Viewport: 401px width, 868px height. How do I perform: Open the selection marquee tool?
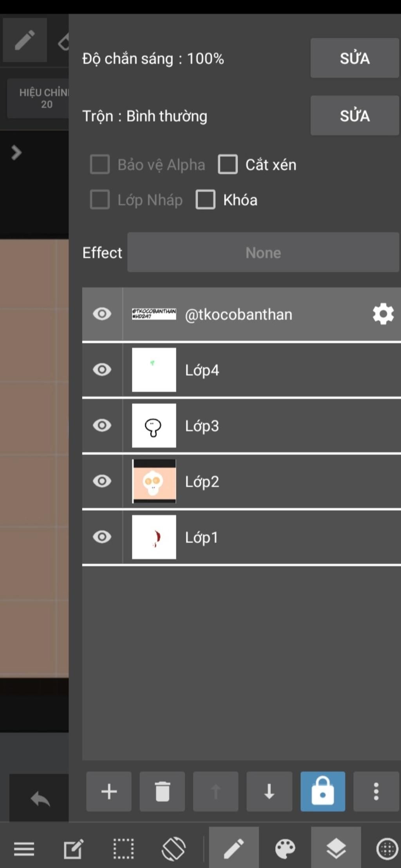coord(123,849)
